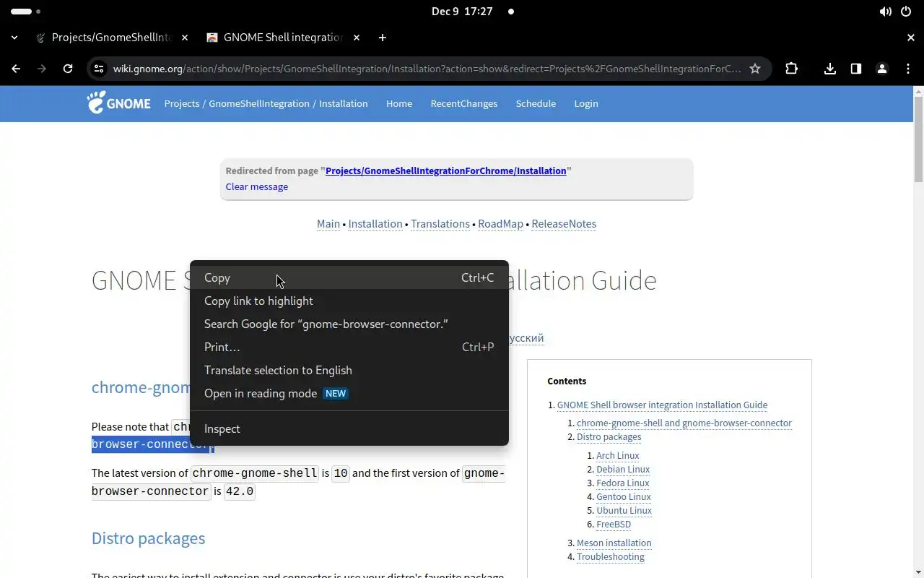Click the version value 42.0
Viewport: 924px width, 578px height.
click(240, 491)
